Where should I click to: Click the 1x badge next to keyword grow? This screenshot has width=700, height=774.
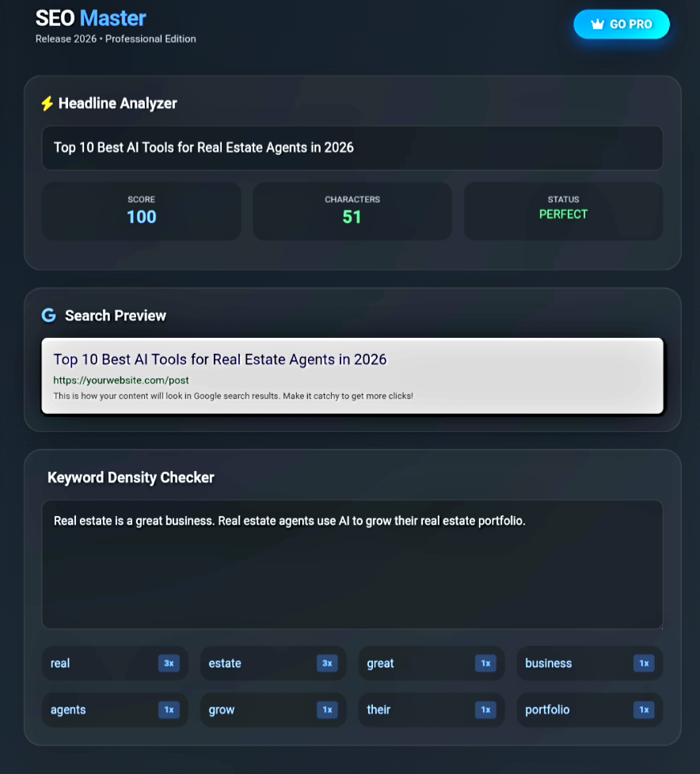click(327, 710)
